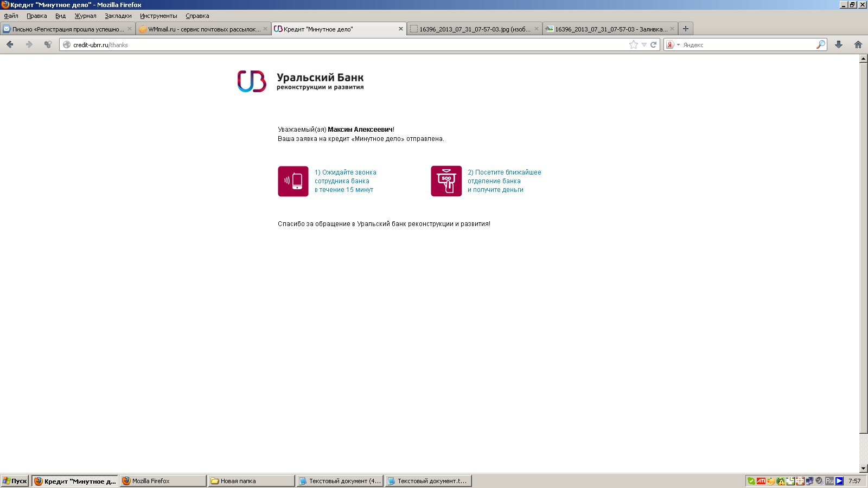The width and height of the screenshot is (868, 488).
Task: Select the Кредит "Минутное дело" tab
Action: click(339, 29)
